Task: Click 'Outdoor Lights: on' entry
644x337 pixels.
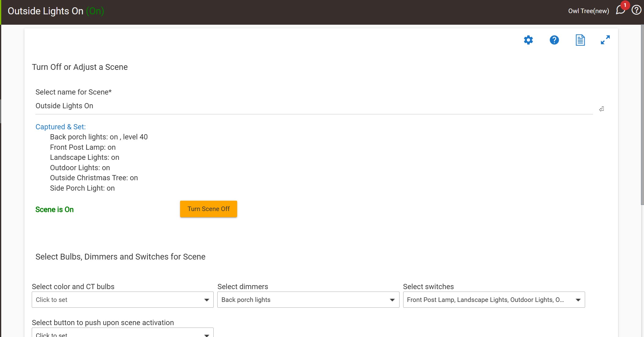Action: pos(80,168)
